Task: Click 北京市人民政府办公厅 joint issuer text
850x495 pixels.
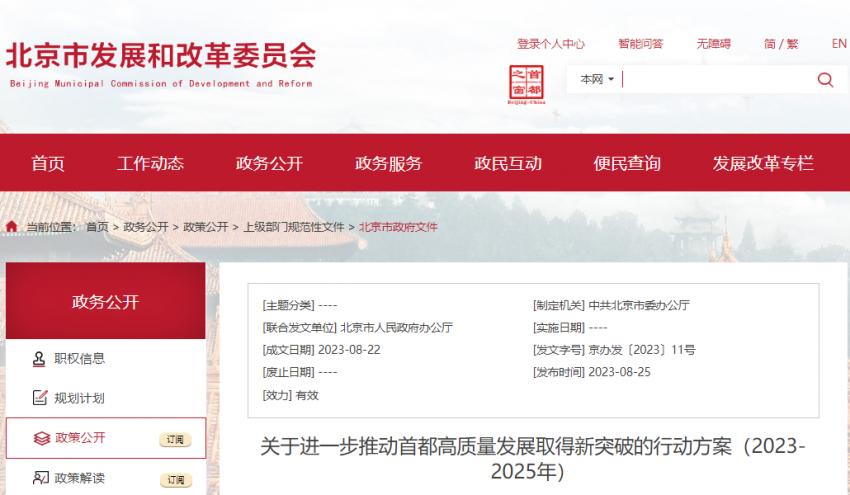Action: pos(396,327)
